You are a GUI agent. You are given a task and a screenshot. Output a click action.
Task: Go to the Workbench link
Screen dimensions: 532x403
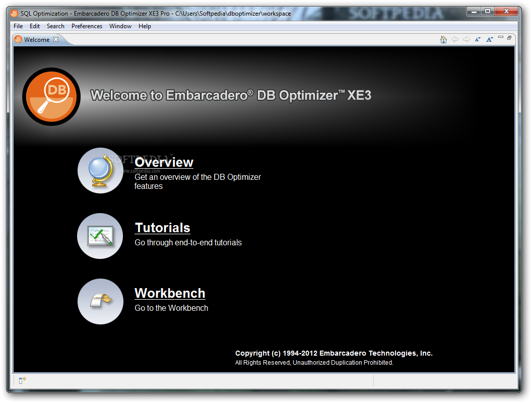[170, 293]
